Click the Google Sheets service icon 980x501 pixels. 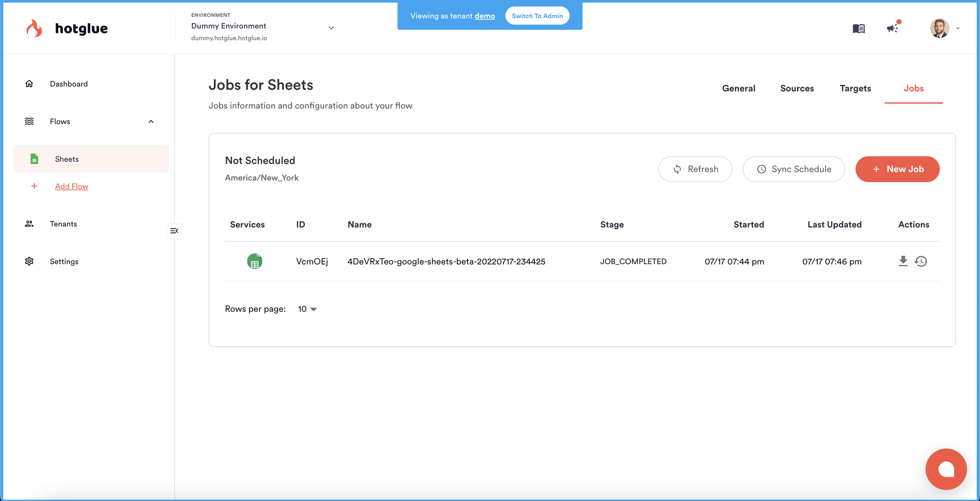coord(254,261)
